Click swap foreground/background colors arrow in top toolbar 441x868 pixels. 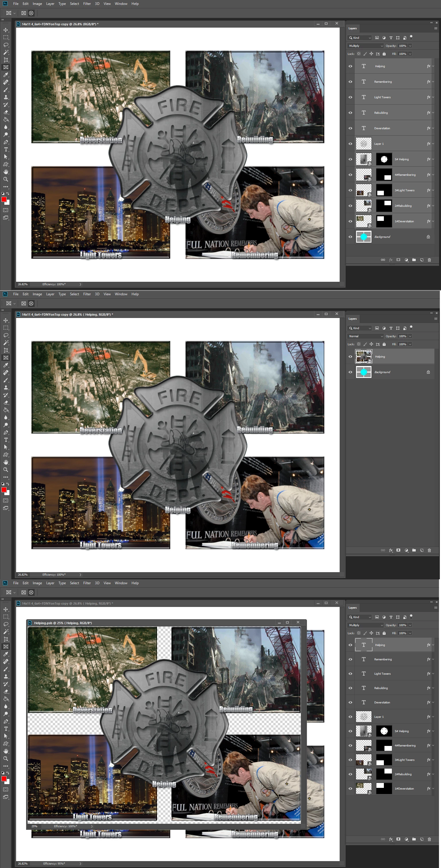(x=8, y=193)
